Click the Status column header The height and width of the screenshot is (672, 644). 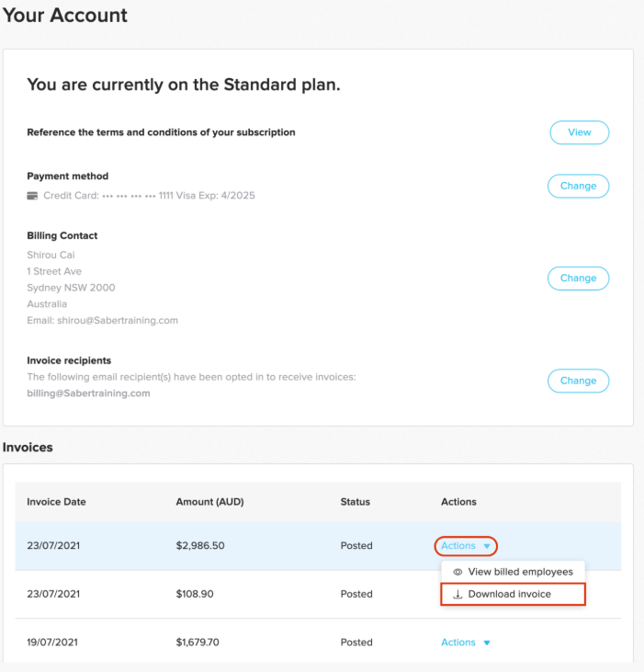[x=355, y=502]
